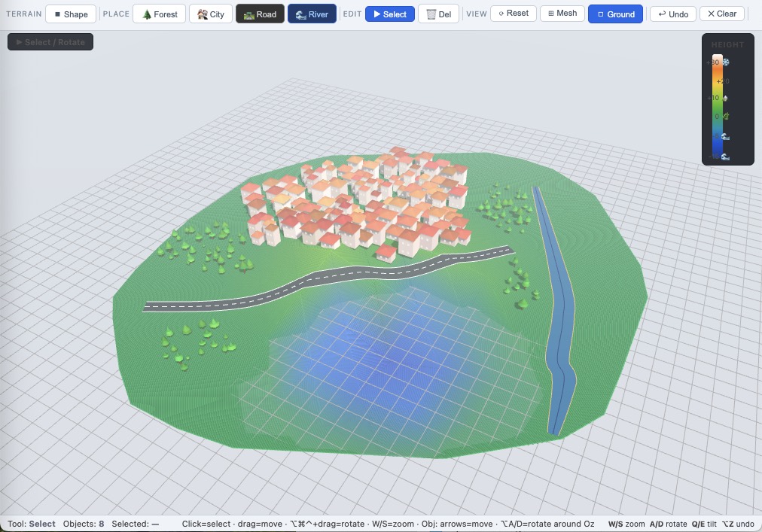Image resolution: width=762 pixels, height=532 pixels.
Task: Switch to the Select edit tool
Action: click(390, 14)
